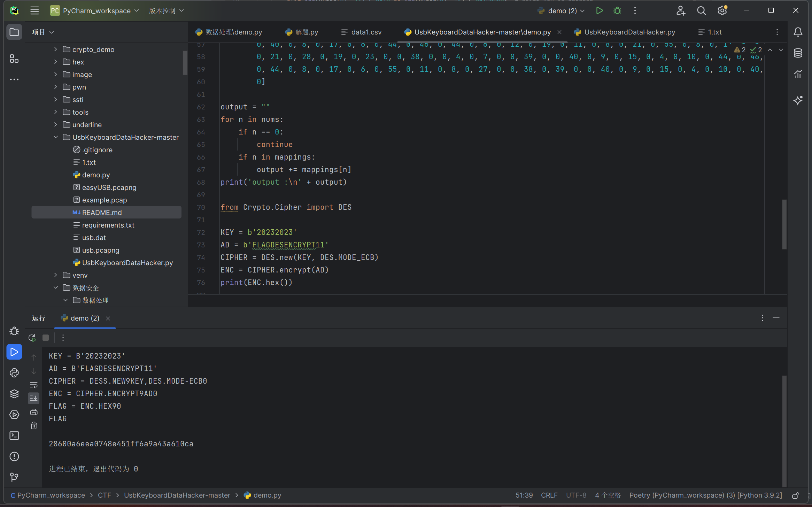The image size is (812, 507).
Task: Open more run actions menu
Action: (x=635, y=10)
